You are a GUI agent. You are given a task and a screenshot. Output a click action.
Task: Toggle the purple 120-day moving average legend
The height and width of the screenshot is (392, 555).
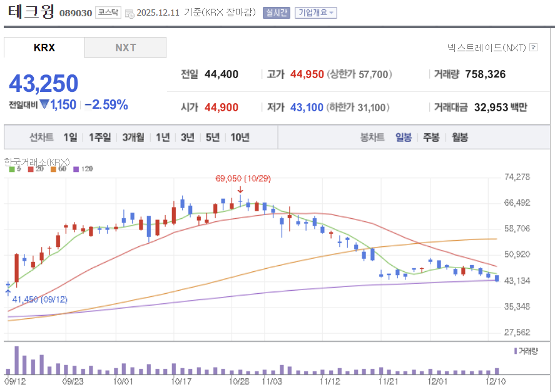pyautogui.click(x=76, y=169)
